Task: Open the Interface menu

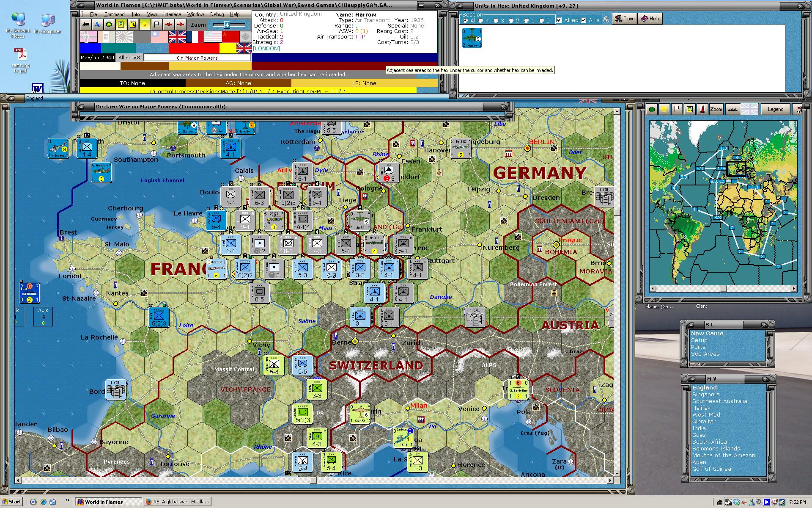Action: [x=172, y=14]
